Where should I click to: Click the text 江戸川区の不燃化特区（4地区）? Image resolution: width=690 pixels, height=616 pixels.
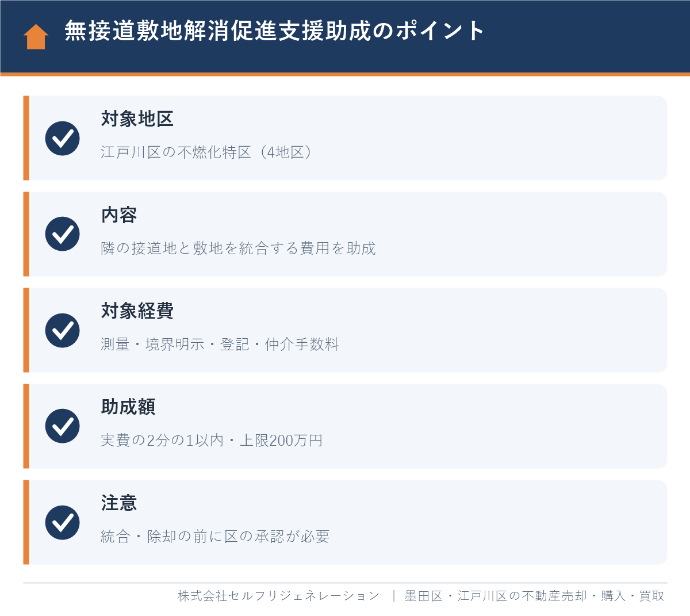click(x=208, y=152)
